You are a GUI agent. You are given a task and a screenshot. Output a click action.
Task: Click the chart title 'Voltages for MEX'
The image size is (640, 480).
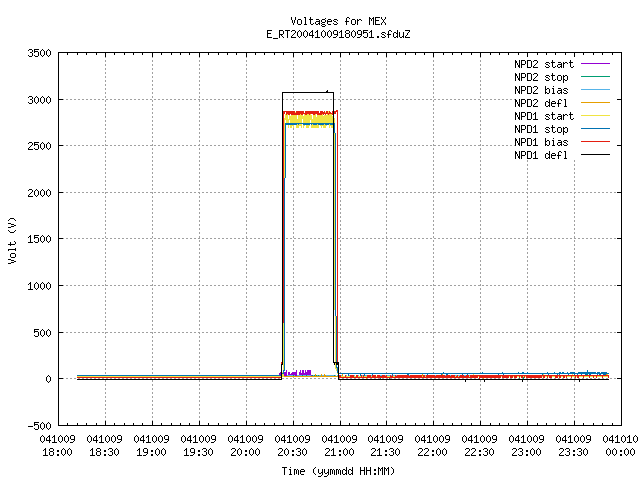pyautogui.click(x=338, y=21)
